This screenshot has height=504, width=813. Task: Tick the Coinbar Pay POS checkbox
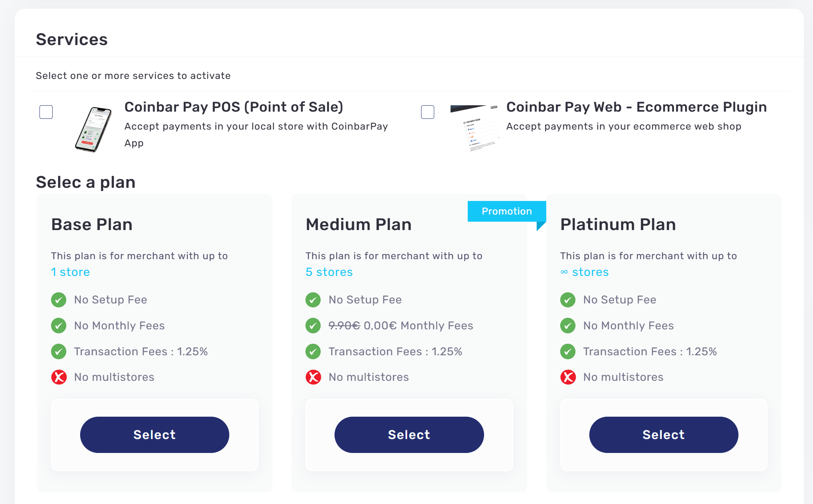coord(46,112)
